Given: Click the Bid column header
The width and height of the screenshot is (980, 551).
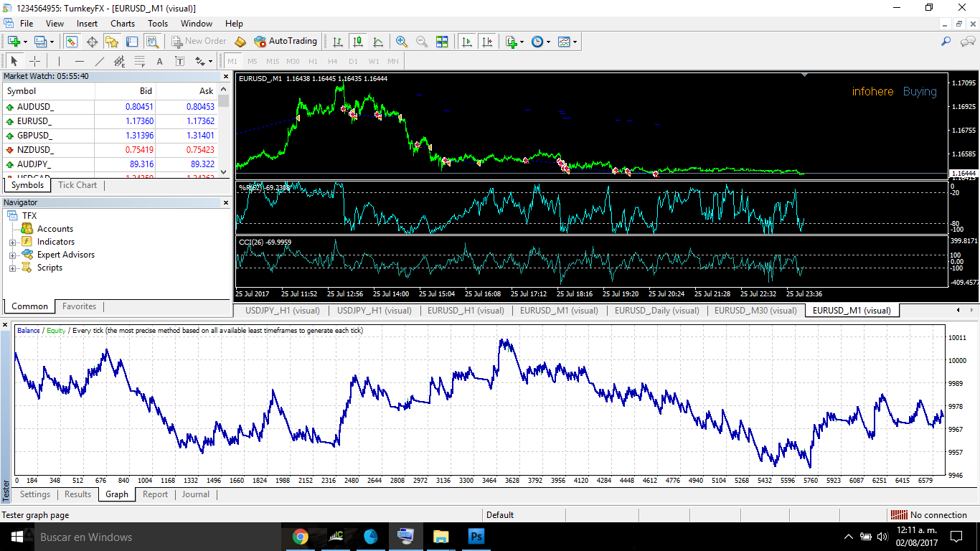Looking at the screenshot, I should (126, 91).
